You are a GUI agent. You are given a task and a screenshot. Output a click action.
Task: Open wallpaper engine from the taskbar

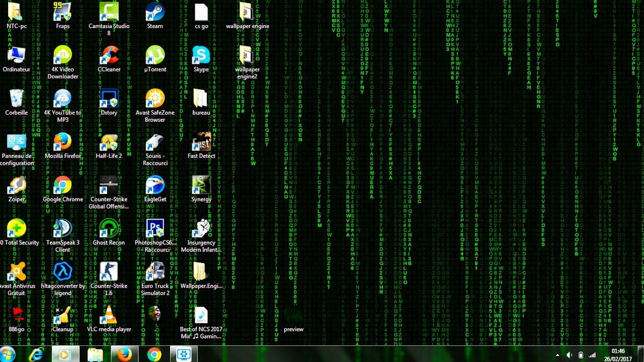184,354
